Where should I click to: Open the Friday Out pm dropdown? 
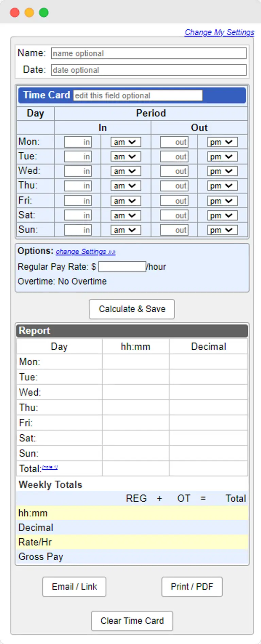click(222, 201)
